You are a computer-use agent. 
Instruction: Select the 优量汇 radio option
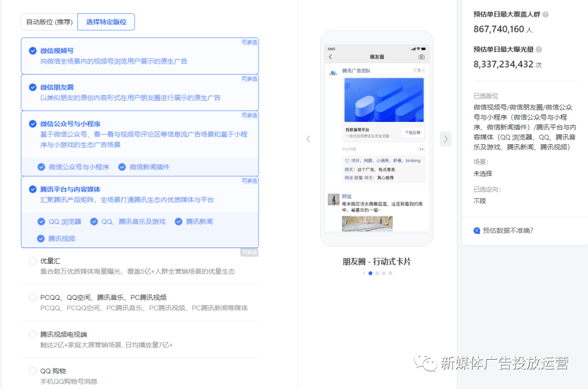33,261
